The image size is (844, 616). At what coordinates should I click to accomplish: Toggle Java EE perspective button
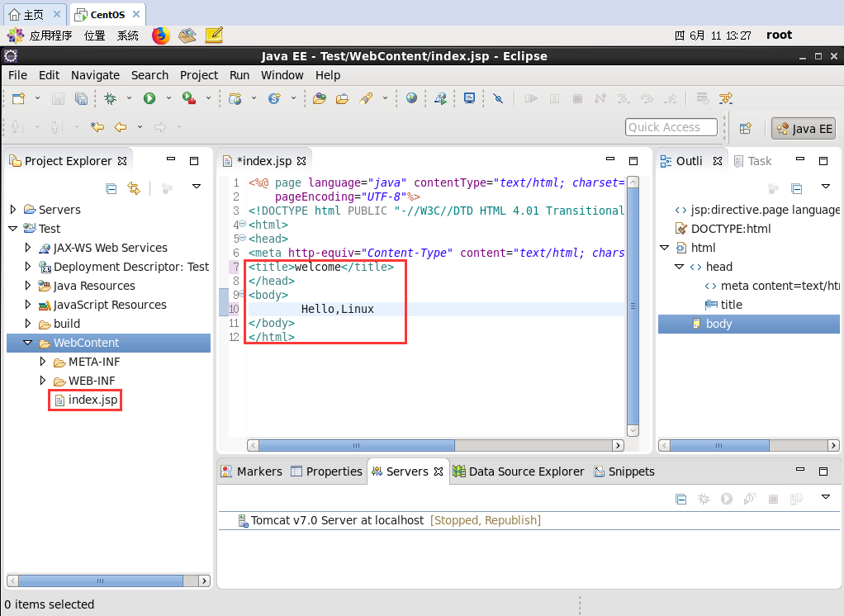pyautogui.click(x=804, y=128)
